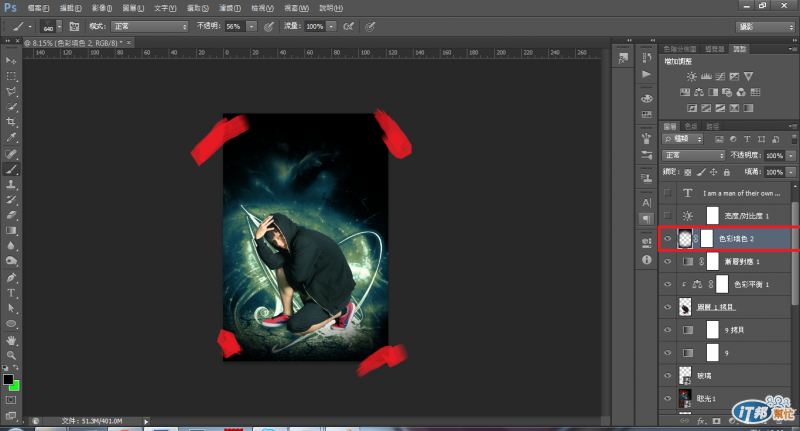Open the 濾鏡 (Filter) menu
The width and height of the screenshot is (800, 431).
pyautogui.click(x=230, y=8)
